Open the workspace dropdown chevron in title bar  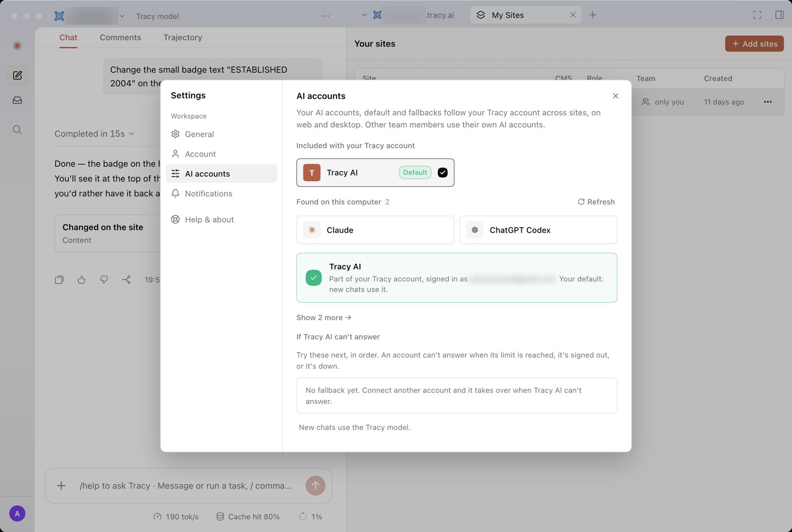(122, 16)
